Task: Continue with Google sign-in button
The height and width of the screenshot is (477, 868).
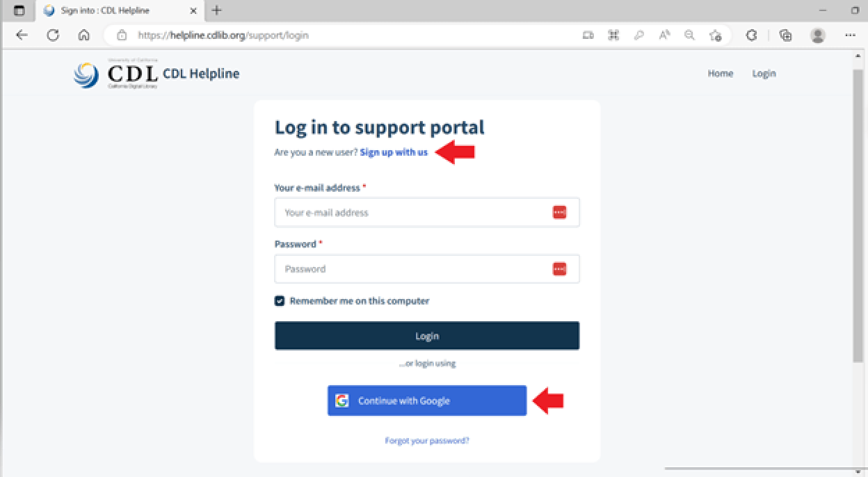Action: click(x=427, y=401)
